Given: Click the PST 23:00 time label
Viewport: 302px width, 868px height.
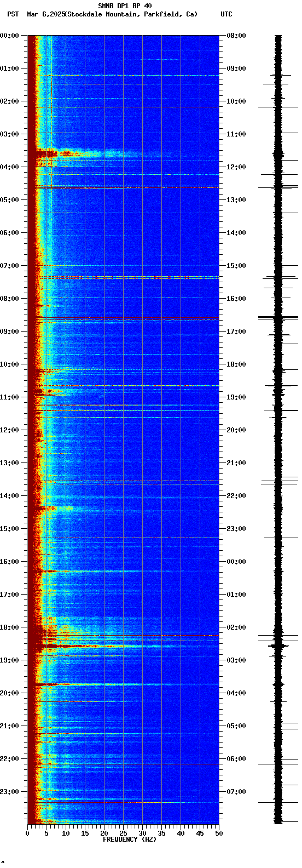Looking at the screenshot, I should (9, 792).
